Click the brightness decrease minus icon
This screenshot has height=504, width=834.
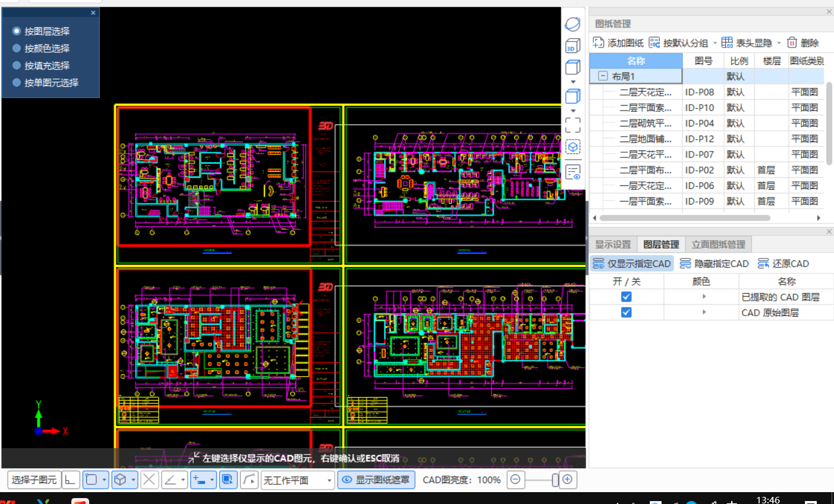coord(516,480)
